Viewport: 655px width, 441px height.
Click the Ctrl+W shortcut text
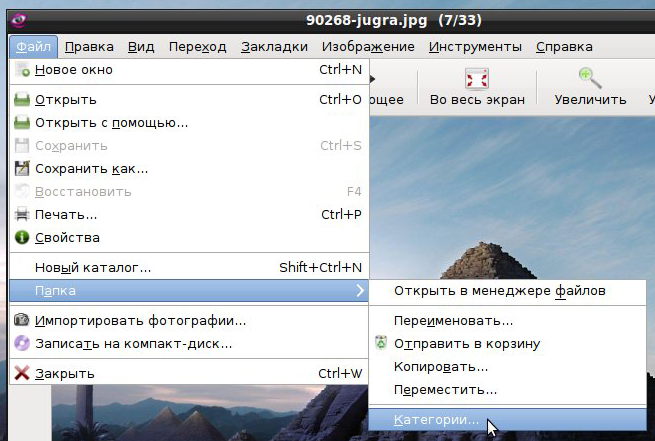click(x=340, y=373)
